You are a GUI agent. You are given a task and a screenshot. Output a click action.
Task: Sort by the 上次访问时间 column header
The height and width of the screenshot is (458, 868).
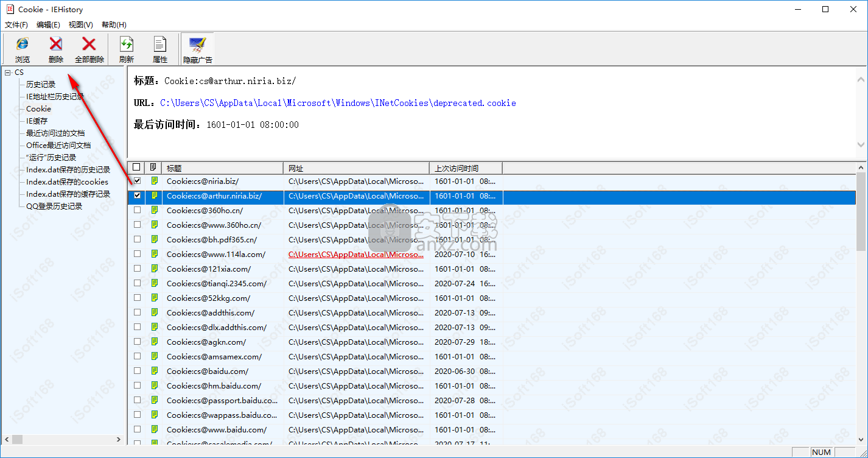pyautogui.click(x=466, y=168)
